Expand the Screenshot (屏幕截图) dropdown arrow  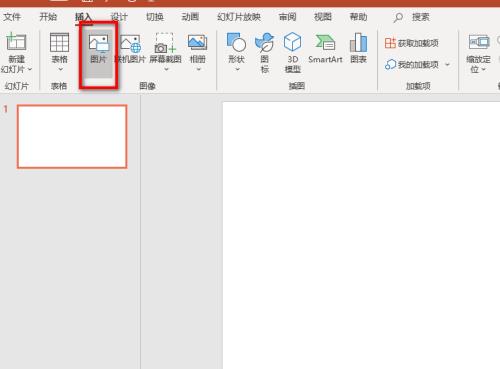[166, 69]
